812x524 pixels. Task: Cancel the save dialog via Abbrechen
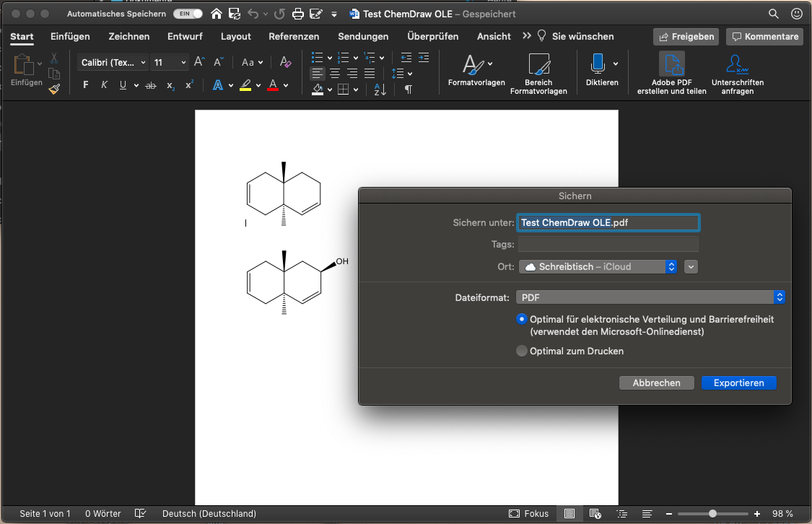656,383
